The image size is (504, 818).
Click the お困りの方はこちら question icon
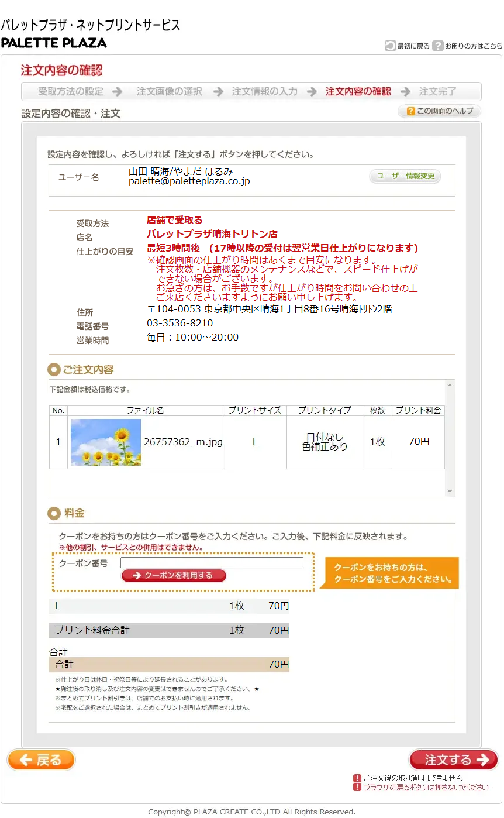tap(438, 46)
